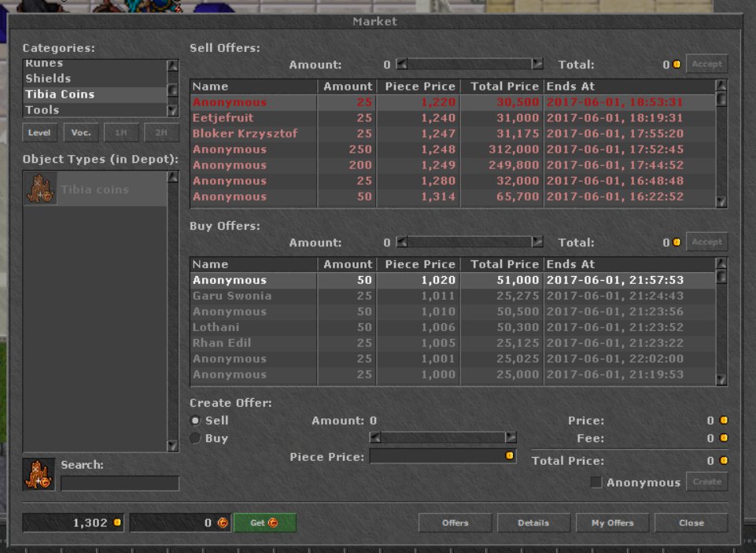Select the Sell radio button
The height and width of the screenshot is (553, 756).
coord(195,420)
